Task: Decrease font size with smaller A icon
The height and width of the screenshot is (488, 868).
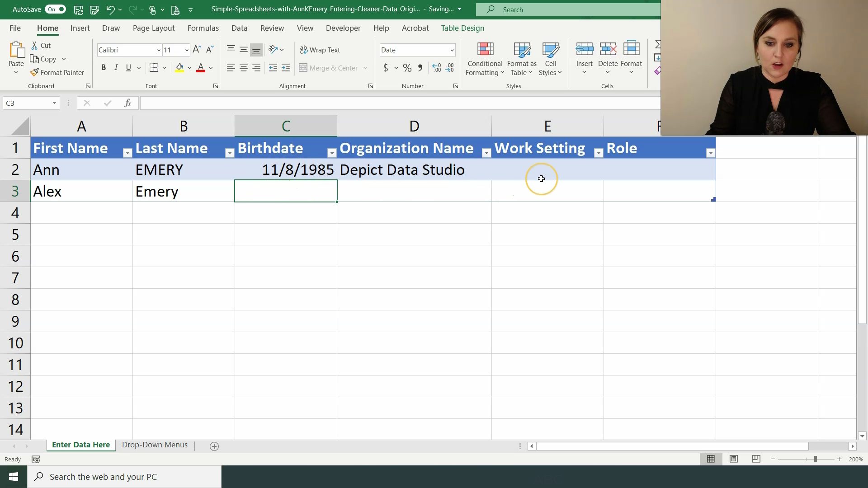Action: point(210,50)
